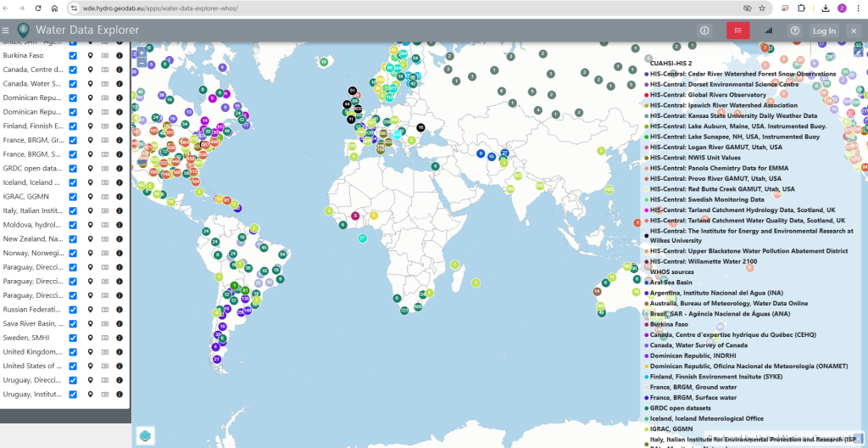Open the info icon in top header

point(704,31)
